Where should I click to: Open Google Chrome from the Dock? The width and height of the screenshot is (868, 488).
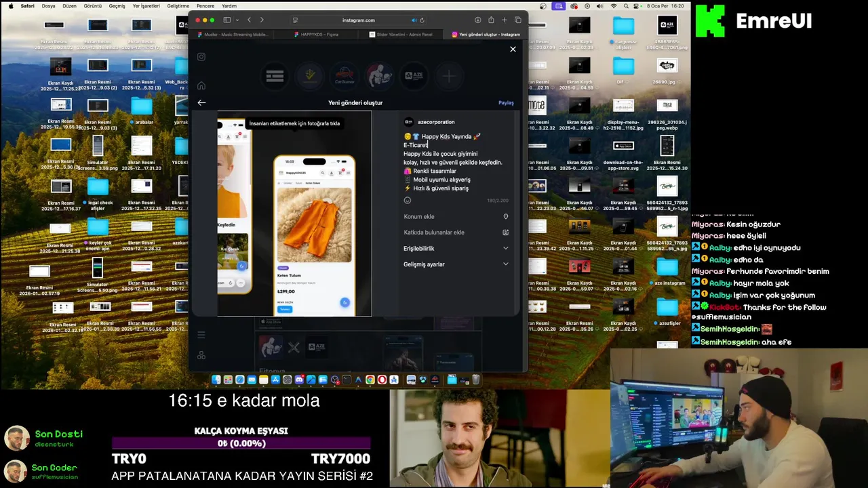click(x=370, y=380)
